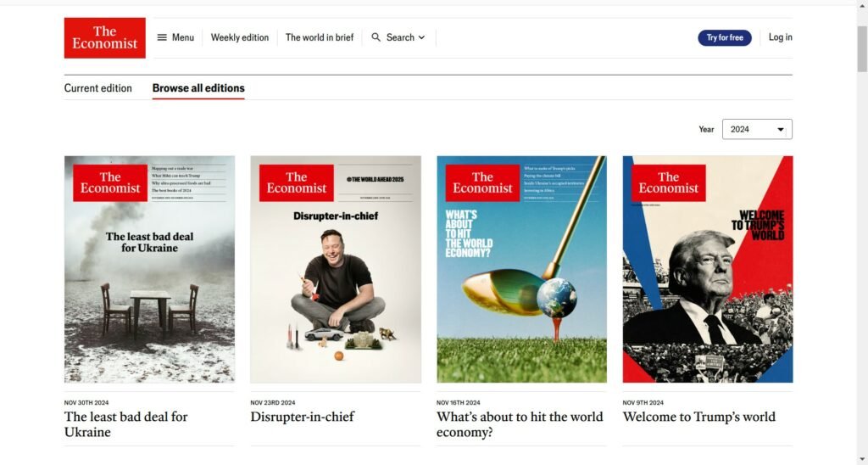
Task: Click the scrollbar down arrow
Action: pos(862,460)
